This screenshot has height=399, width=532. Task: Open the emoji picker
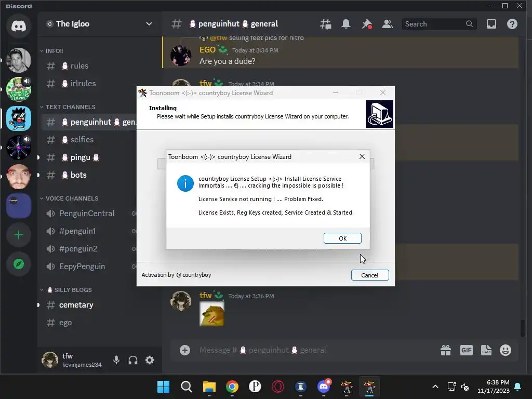pos(506,350)
